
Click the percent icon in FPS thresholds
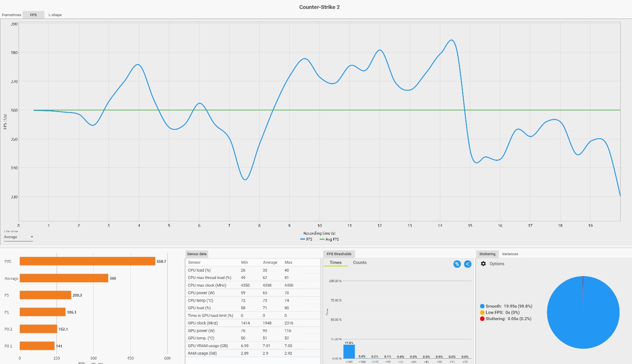tap(457, 264)
